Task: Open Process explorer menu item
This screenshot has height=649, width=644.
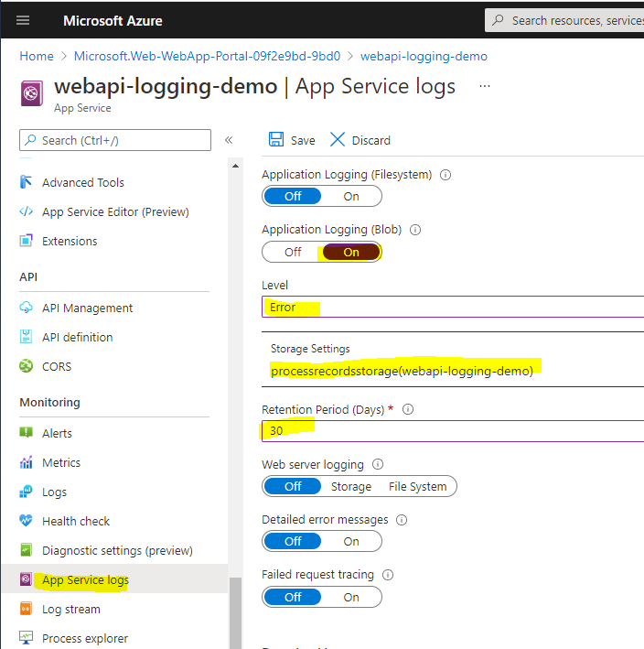Action: coord(85,639)
